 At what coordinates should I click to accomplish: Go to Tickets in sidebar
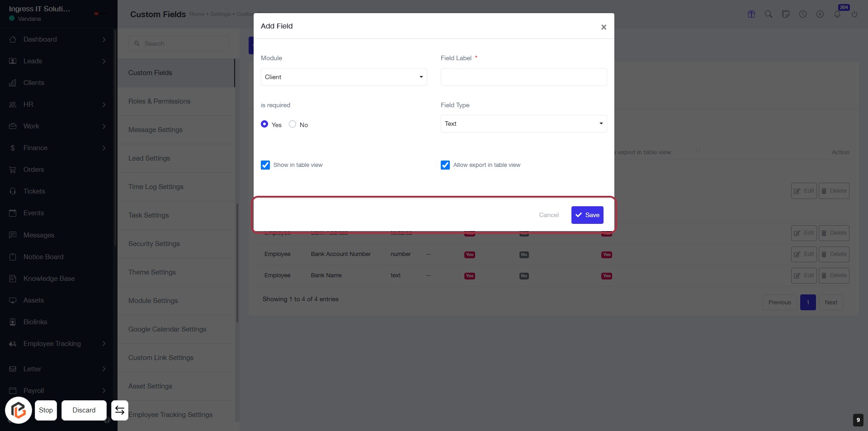point(34,191)
